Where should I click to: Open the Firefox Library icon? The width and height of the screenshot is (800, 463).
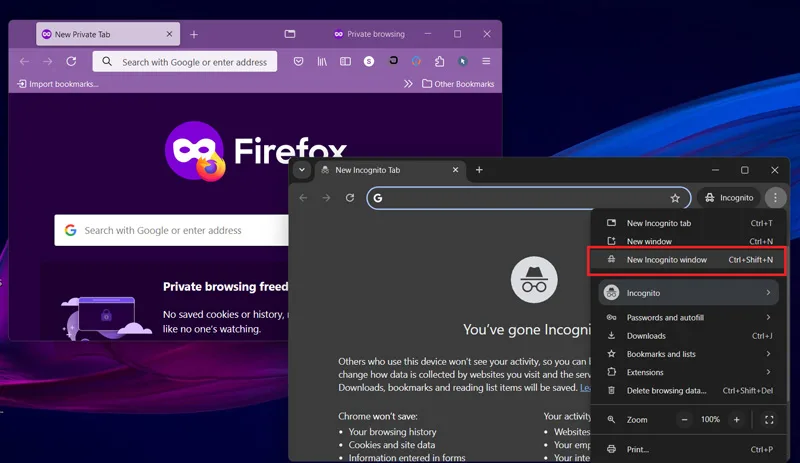pyautogui.click(x=322, y=61)
